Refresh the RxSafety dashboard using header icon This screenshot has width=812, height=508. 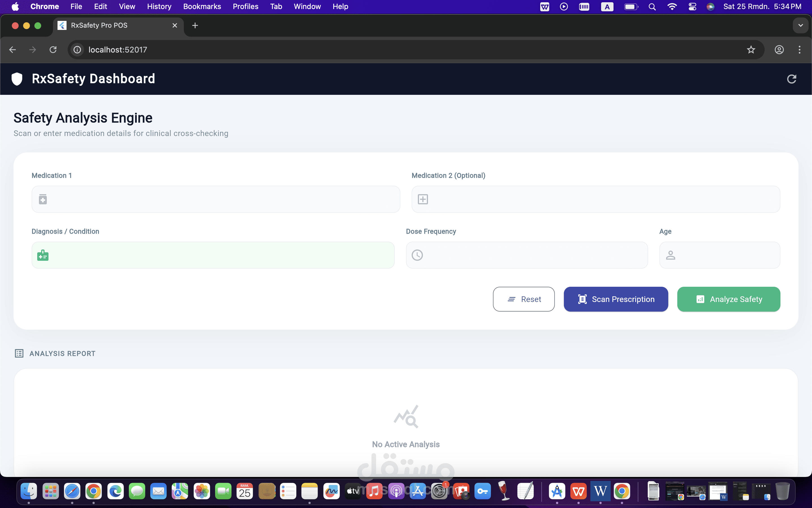coord(791,79)
